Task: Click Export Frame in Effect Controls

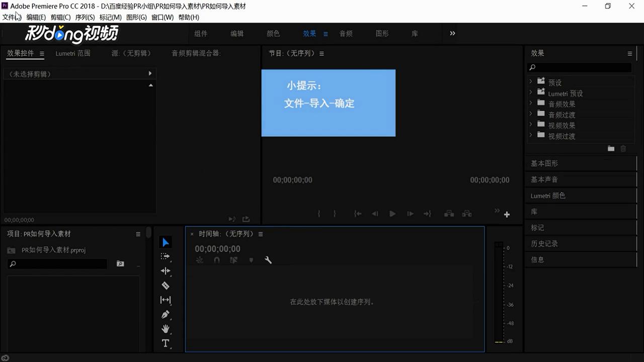Action: (246, 219)
